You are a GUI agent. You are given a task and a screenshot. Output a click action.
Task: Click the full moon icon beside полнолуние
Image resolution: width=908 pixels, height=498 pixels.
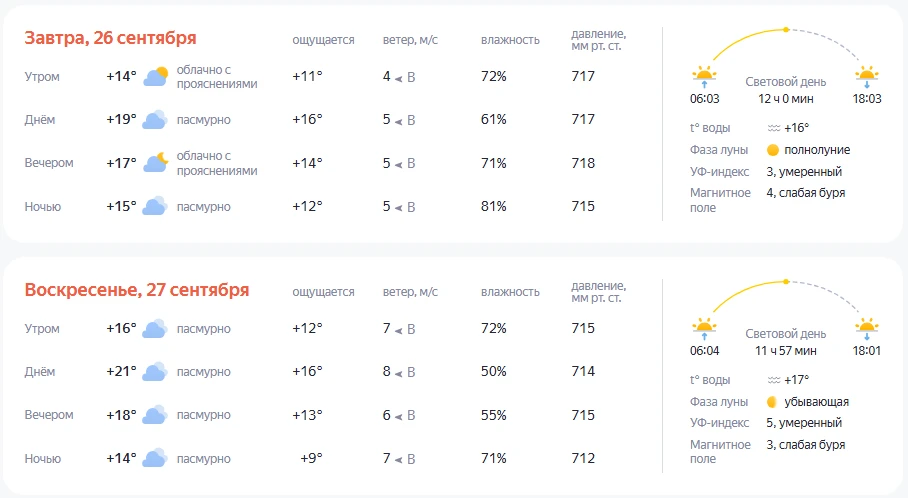pyautogui.click(x=772, y=150)
